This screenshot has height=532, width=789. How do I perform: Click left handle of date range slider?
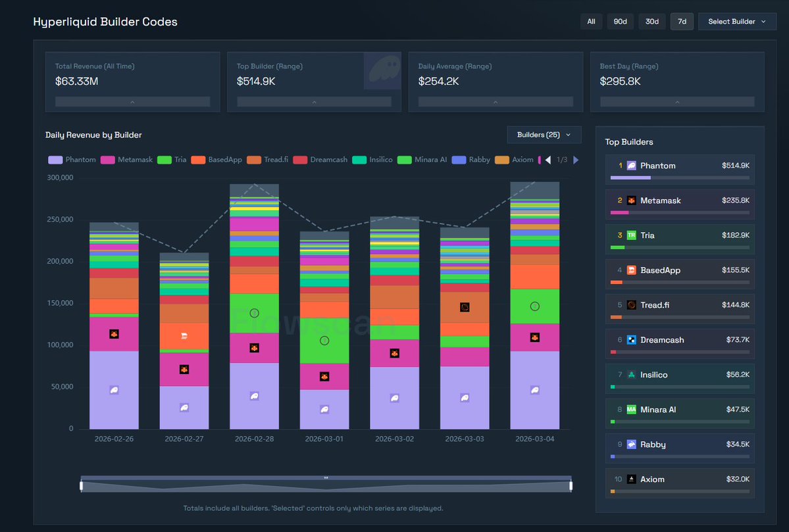pos(82,486)
